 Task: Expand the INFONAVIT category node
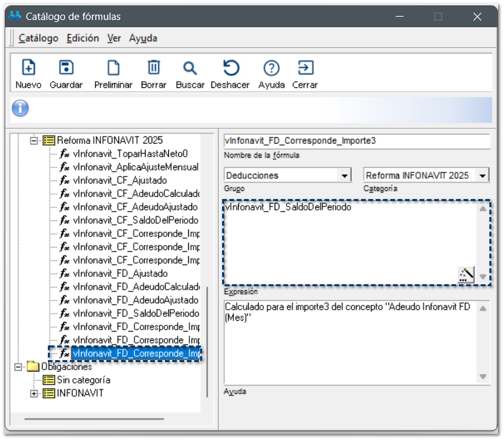(35, 393)
